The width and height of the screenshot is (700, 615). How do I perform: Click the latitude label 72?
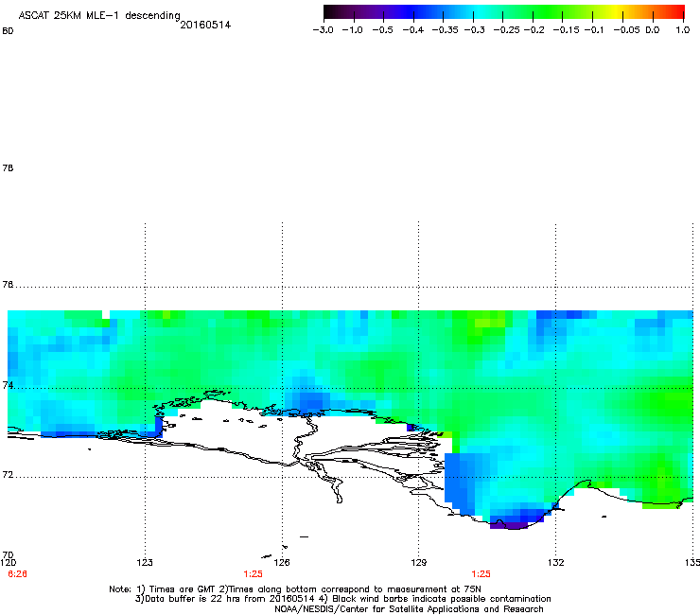pos(8,474)
